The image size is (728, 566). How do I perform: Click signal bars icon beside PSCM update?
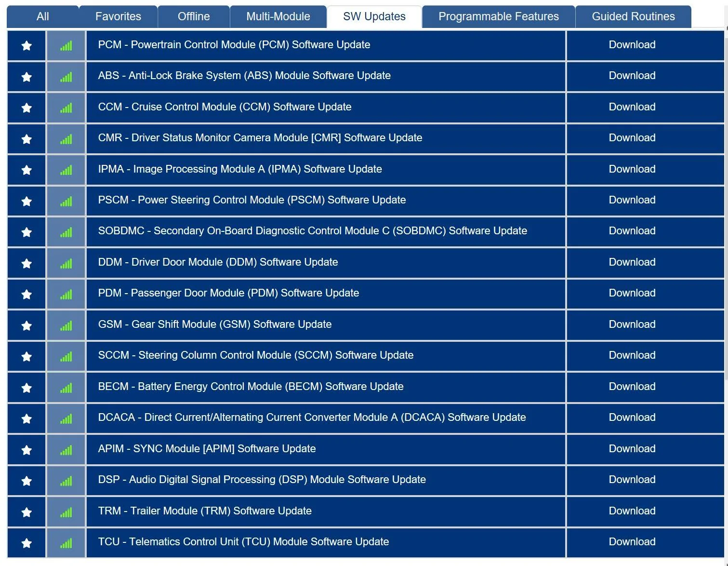pyautogui.click(x=66, y=201)
